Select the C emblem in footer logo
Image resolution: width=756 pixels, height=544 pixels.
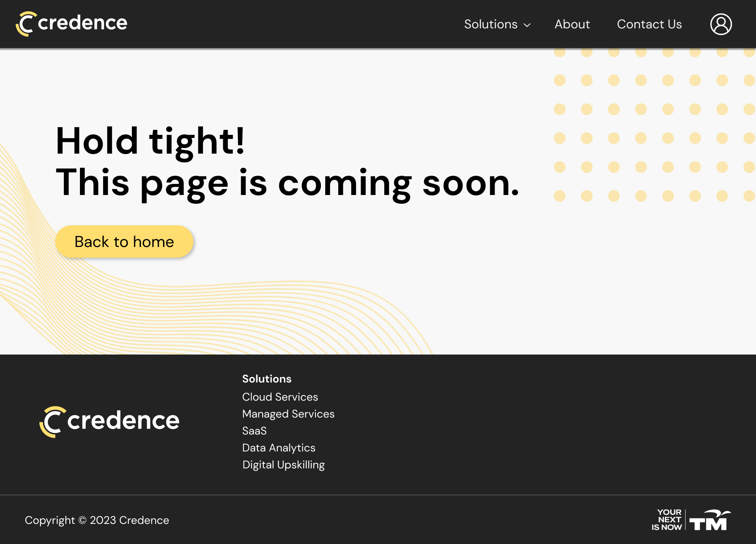[x=51, y=421]
